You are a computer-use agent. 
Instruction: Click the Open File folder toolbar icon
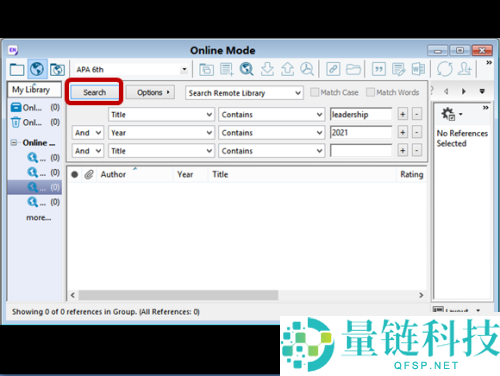pyautogui.click(x=353, y=69)
